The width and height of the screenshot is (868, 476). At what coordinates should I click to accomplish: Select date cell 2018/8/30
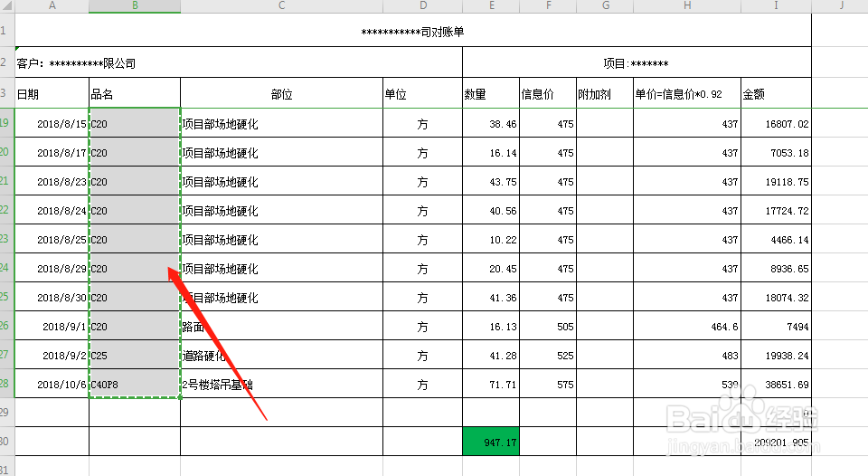(x=52, y=297)
